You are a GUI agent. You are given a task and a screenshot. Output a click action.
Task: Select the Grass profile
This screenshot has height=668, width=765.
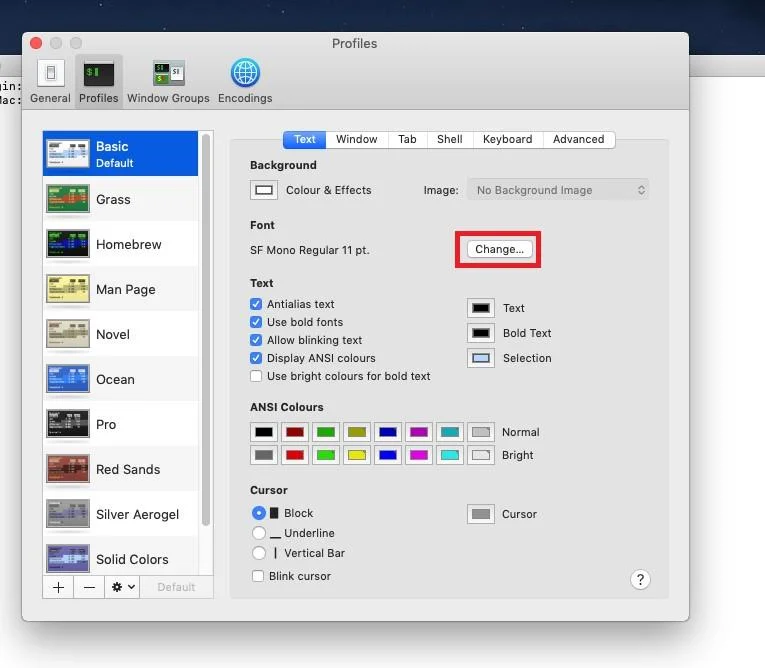121,199
